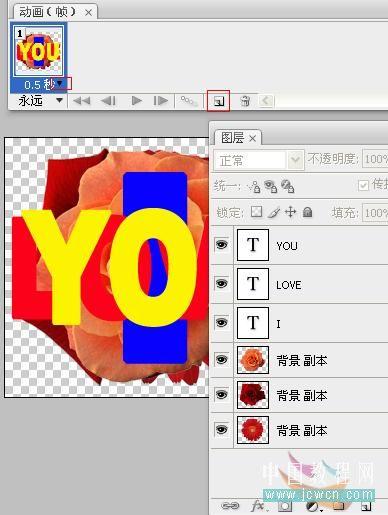The image size is (388, 515).
Task: Toggle visibility of the I layer
Action: 222,323
